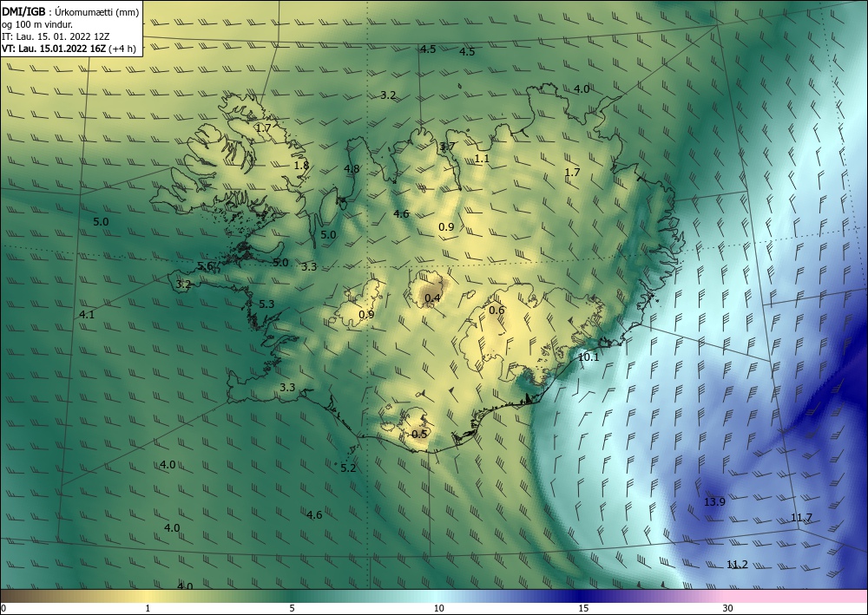The height and width of the screenshot is (615, 868).
Task: Click the "og 100 m vindur." caption line
Action: coord(37,24)
